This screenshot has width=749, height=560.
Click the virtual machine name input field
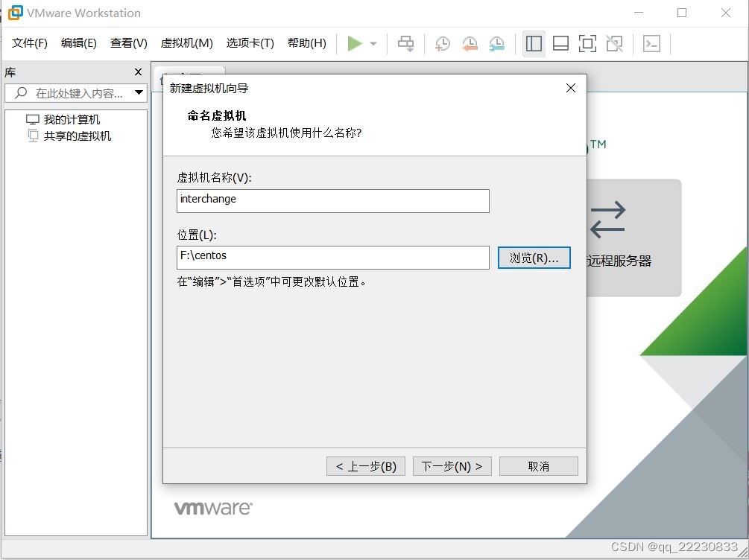pyautogui.click(x=333, y=201)
